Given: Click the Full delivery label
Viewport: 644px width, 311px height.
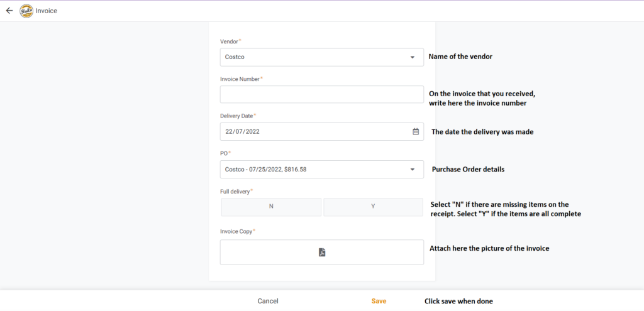Looking at the screenshot, I should (x=235, y=191).
